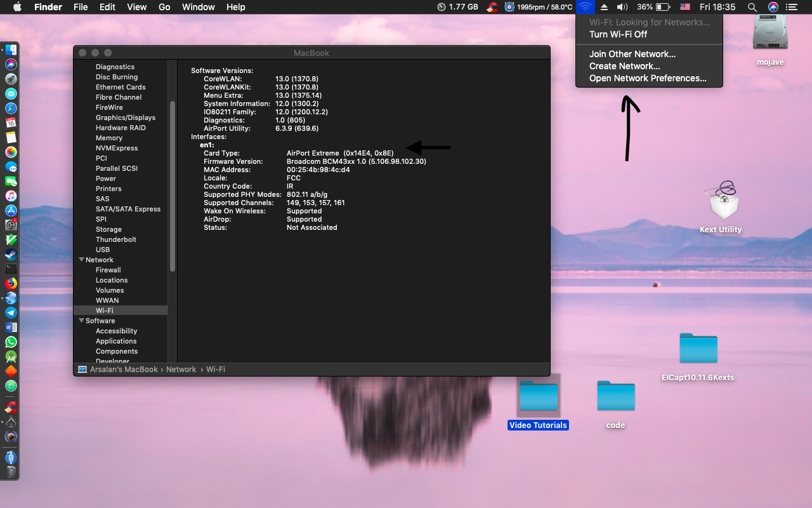Select Volumes in the sidebar
This screenshot has height=508, width=812.
click(x=110, y=290)
